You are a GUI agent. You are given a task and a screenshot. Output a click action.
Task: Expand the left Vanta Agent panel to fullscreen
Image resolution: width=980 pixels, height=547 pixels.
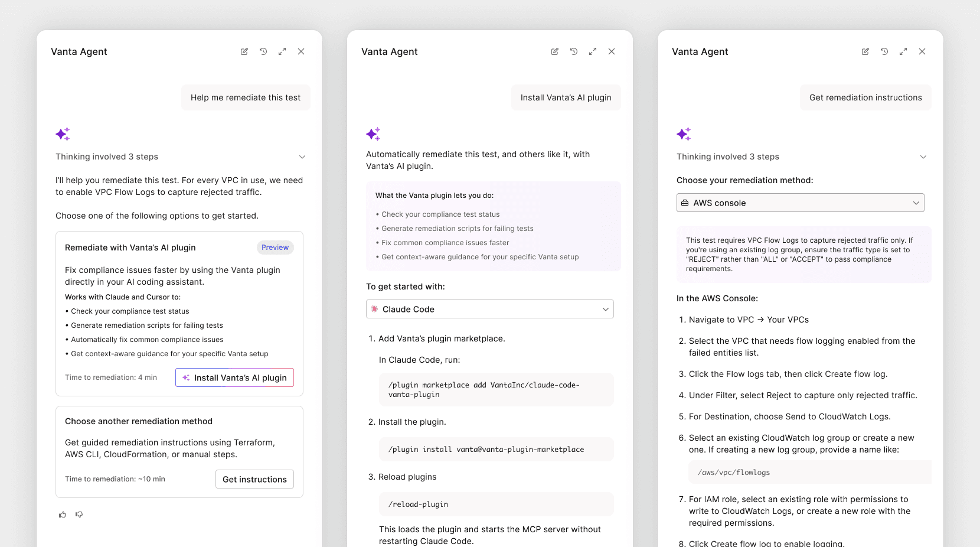tap(282, 51)
